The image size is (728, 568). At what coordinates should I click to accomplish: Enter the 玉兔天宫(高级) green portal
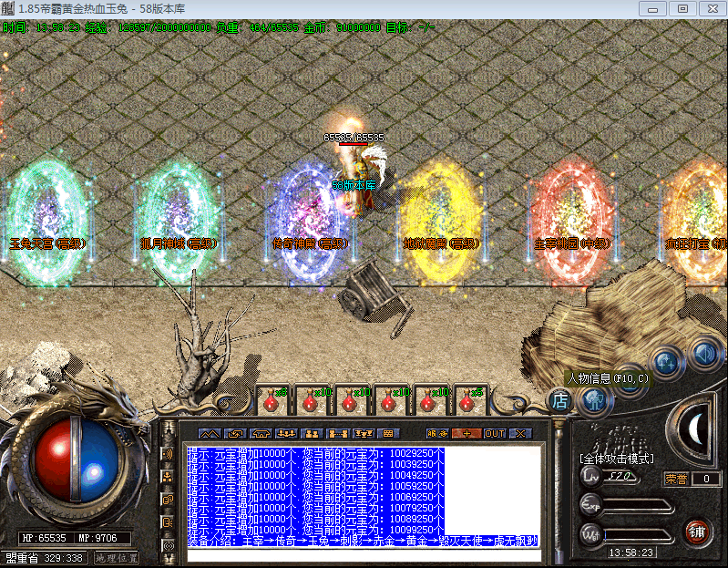pos(47,222)
